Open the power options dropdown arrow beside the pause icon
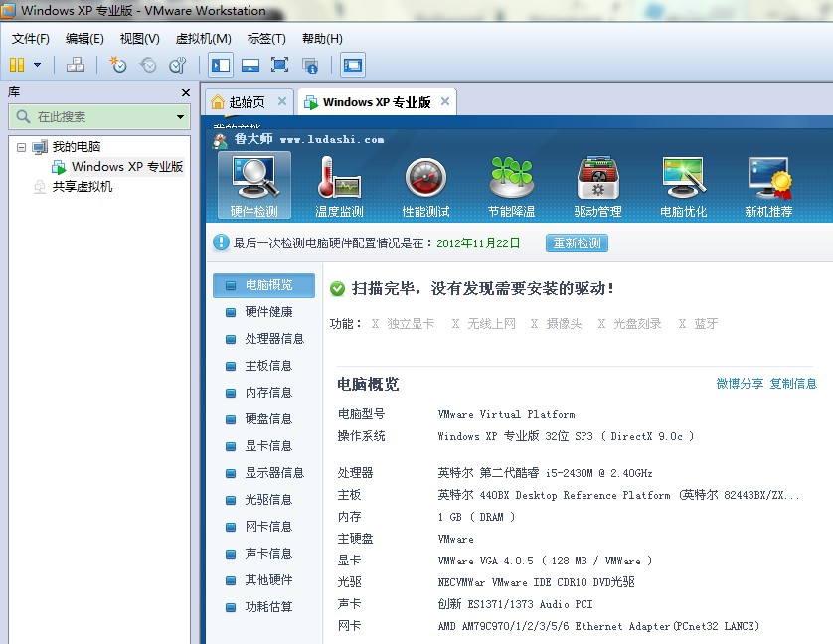The image size is (833, 644). [37, 65]
